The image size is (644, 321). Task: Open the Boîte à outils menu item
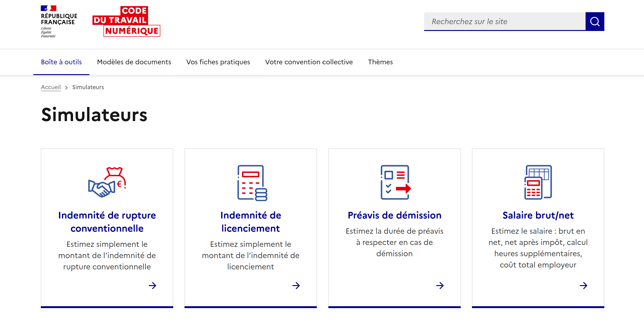point(61,62)
